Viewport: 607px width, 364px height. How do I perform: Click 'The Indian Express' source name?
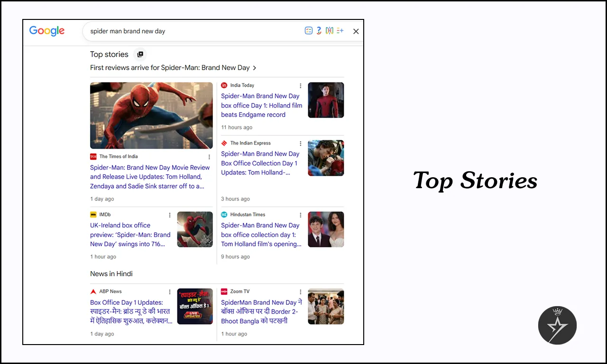(250, 143)
